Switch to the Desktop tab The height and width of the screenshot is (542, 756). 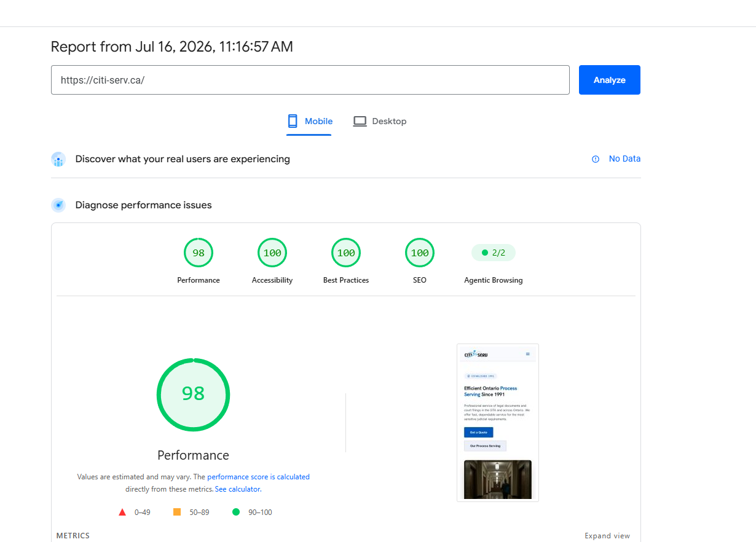380,121
